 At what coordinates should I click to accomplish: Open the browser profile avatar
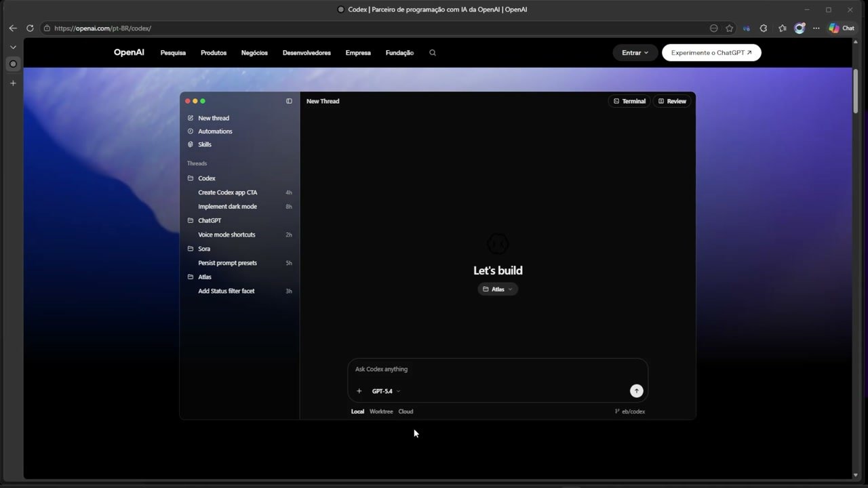click(800, 28)
